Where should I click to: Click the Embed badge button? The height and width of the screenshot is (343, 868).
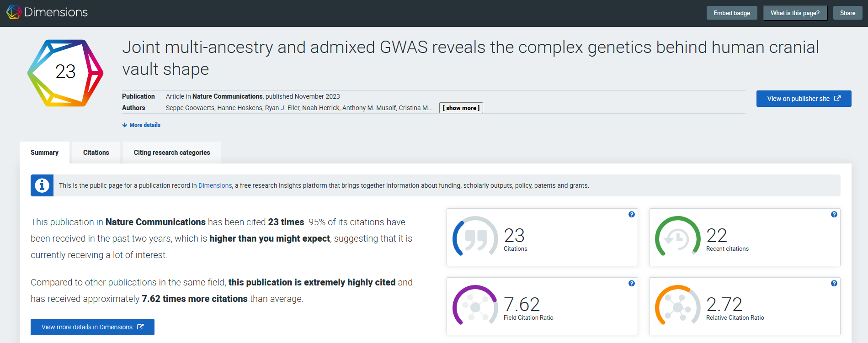click(x=732, y=13)
